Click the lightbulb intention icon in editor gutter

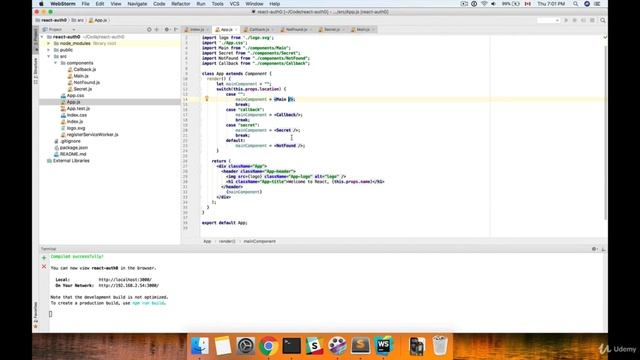point(207,99)
